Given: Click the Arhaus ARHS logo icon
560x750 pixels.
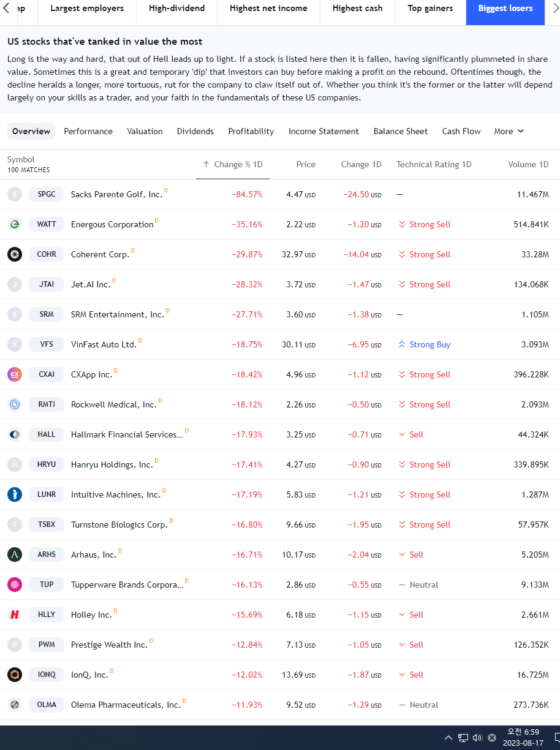Looking at the screenshot, I should tap(15, 555).
